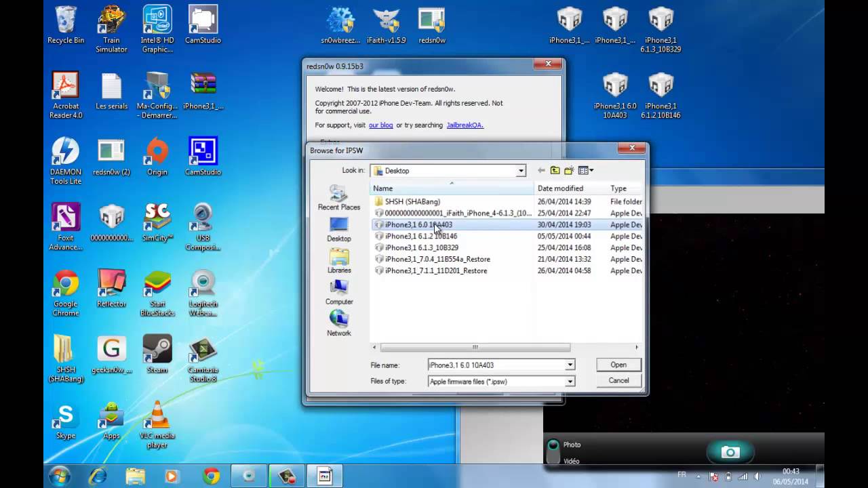This screenshot has height=488, width=868.
Task: Select iPhone3,1 6.1.2 10B146 file row
Action: pyautogui.click(x=508, y=236)
